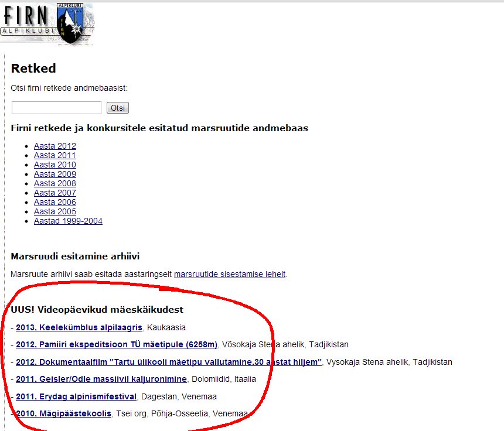Click the Otsi search button
504x431 pixels.
point(118,108)
